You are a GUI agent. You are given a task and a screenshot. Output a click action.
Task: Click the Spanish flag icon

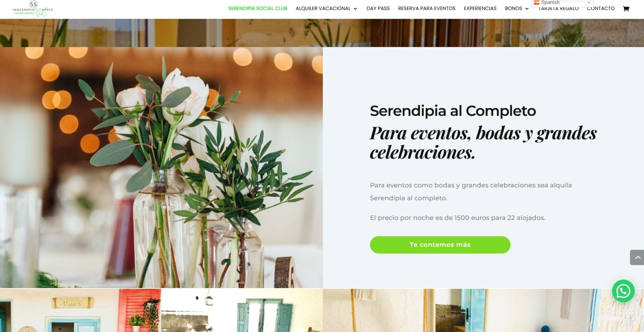point(537,3)
